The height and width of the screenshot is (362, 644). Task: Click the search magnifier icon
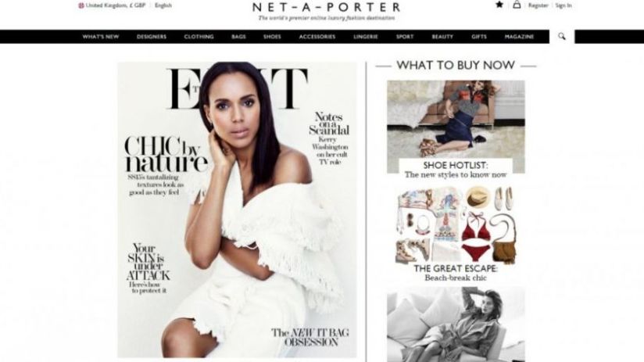(561, 37)
